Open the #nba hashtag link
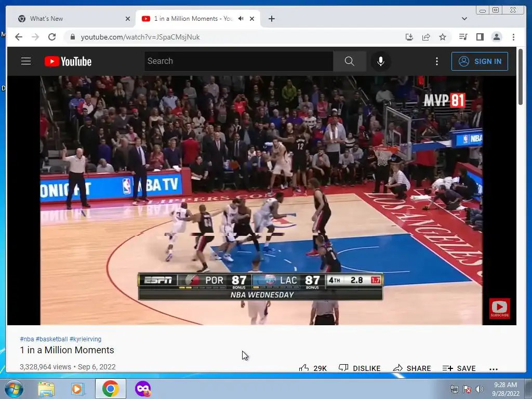 click(27, 339)
